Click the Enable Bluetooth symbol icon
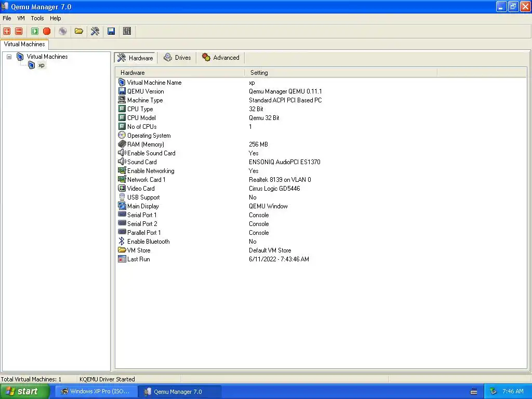Image resolution: width=532 pixels, height=399 pixels. click(122, 241)
